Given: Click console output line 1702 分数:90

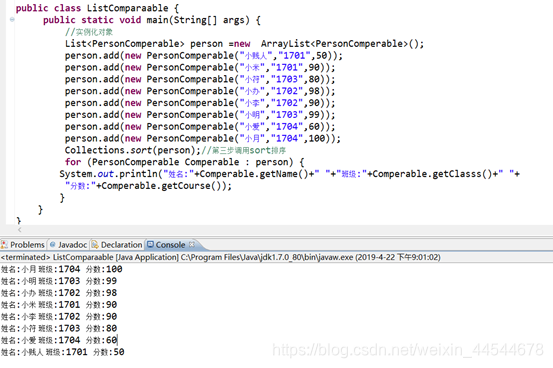Looking at the screenshot, I should 59,316.
